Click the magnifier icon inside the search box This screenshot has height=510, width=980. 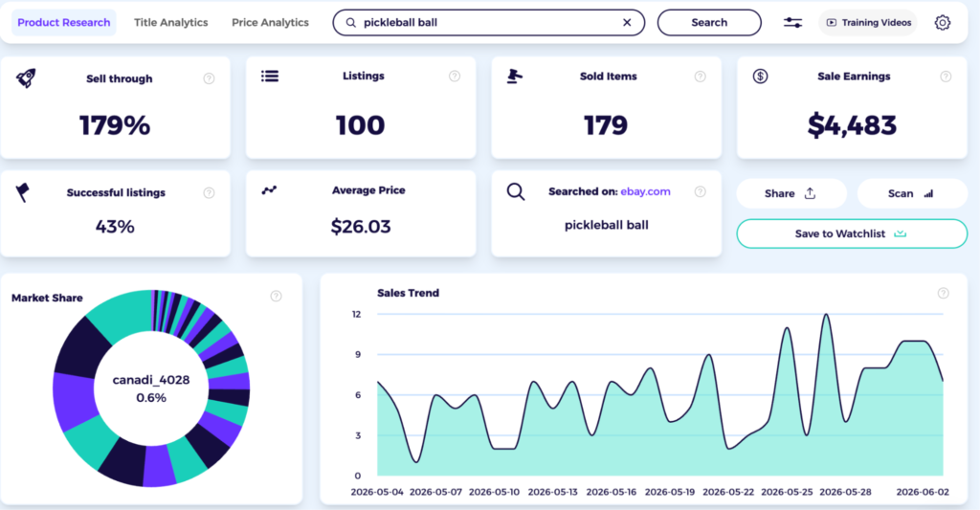[350, 23]
